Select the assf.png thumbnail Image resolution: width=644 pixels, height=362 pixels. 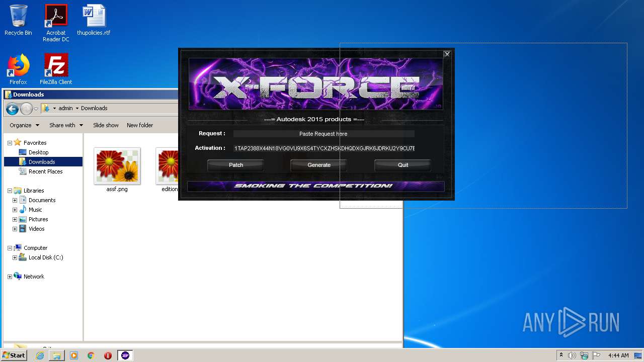(117, 169)
